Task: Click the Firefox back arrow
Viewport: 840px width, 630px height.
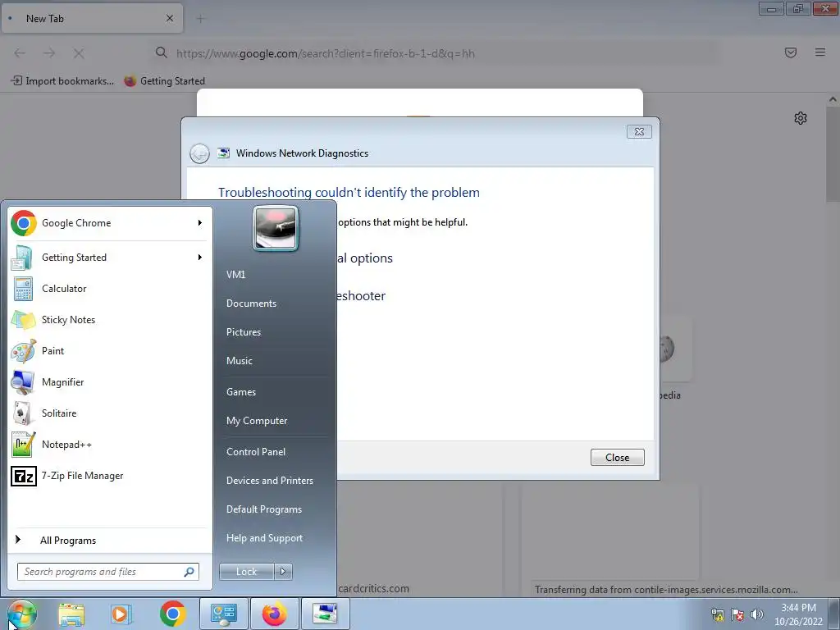Action: pyautogui.click(x=20, y=53)
